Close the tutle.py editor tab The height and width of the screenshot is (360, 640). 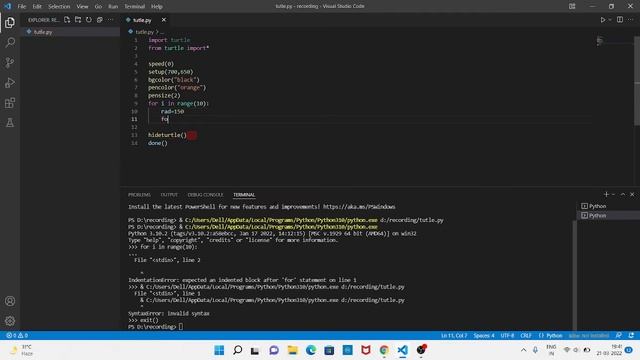pyautogui.click(x=164, y=20)
